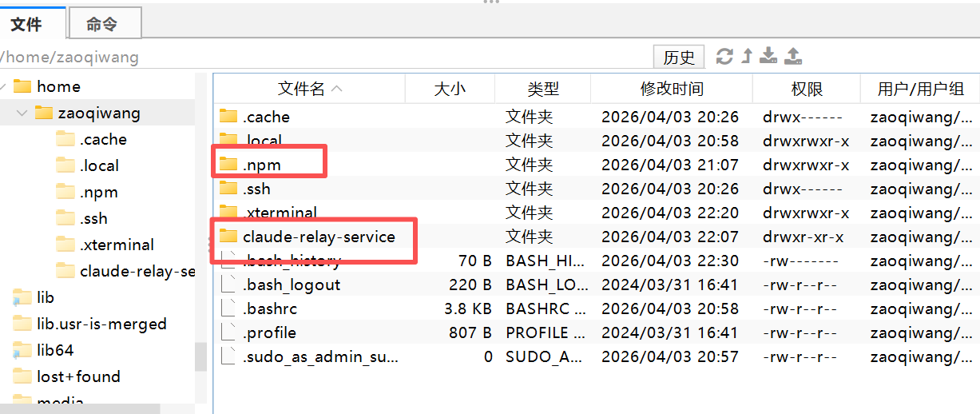
Task: Click the download file icon
Action: click(768, 57)
